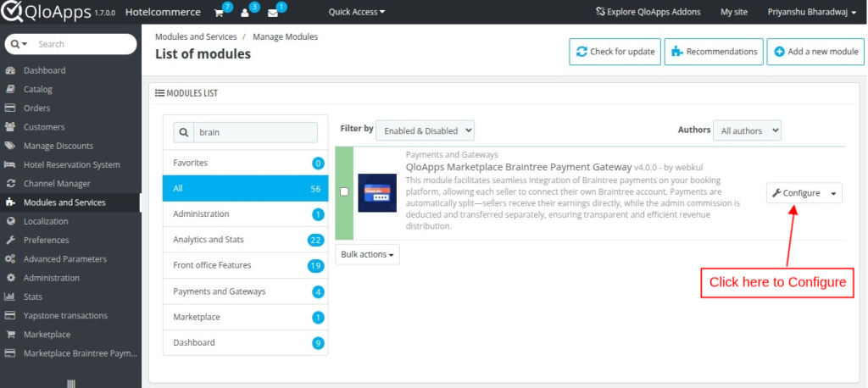This screenshot has height=388, width=868.
Task: Click the Configure button
Action: pos(795,193)
